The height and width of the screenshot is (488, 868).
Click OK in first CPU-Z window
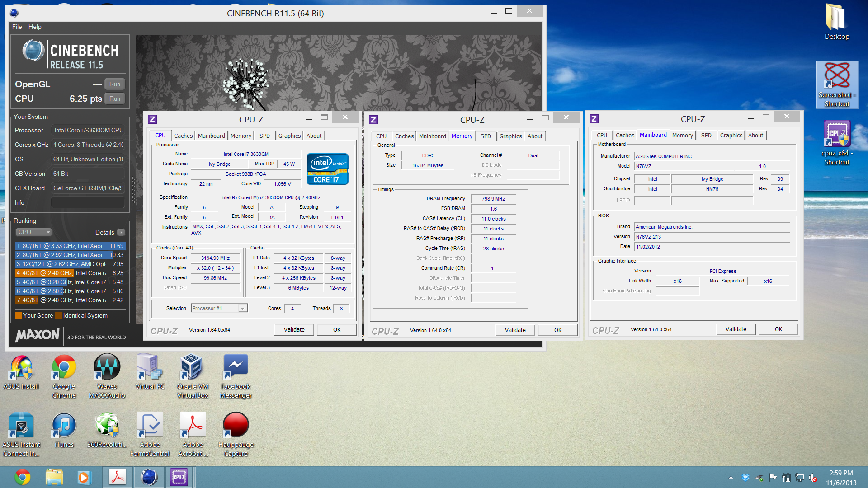click(x=337, y=329)
